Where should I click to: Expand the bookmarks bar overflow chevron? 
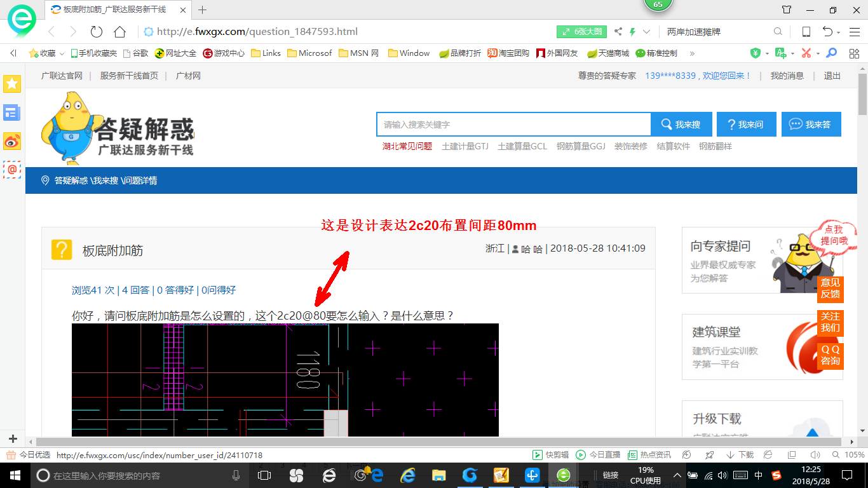point(692,53)
